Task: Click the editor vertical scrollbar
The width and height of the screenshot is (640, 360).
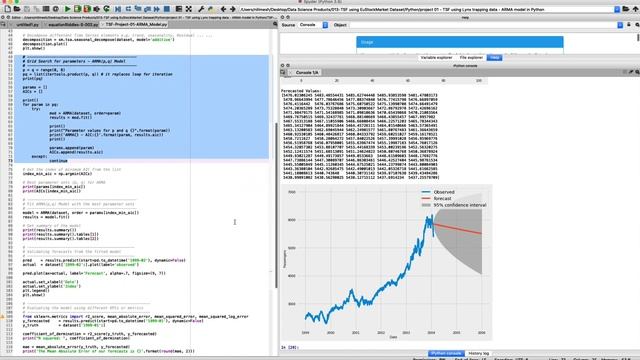Action: click(x=276, y=204)
